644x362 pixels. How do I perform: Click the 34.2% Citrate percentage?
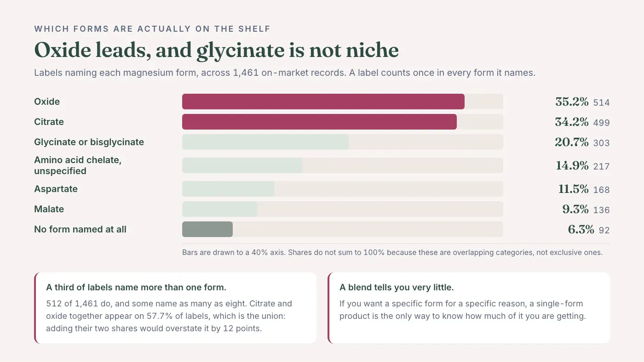tap(572, 122)
